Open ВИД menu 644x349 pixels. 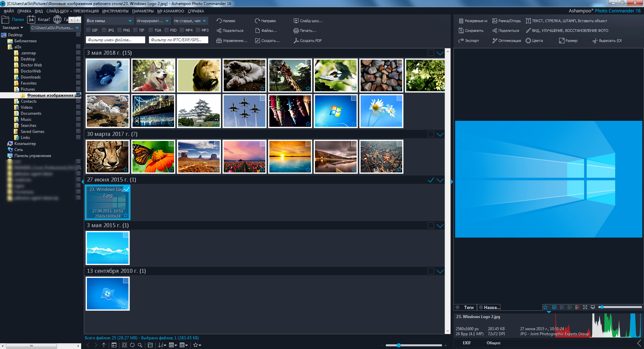click(x=39, y=11)
